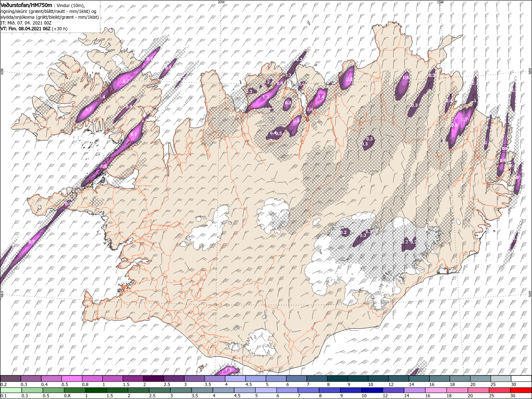Image resolution: width=532 pixels, height=399 pixels.
Task: Select upper legend dark teal swatch between 8 and 9
Action: point(338,379)
